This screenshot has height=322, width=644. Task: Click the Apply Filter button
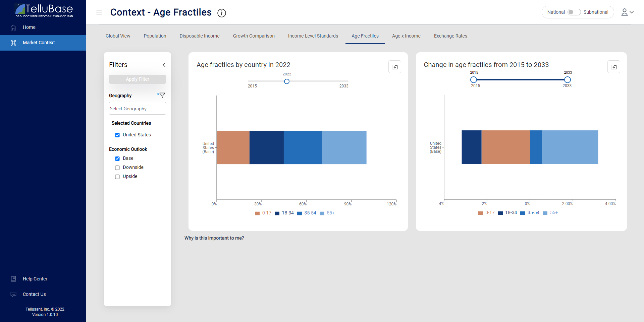[138, 79]
